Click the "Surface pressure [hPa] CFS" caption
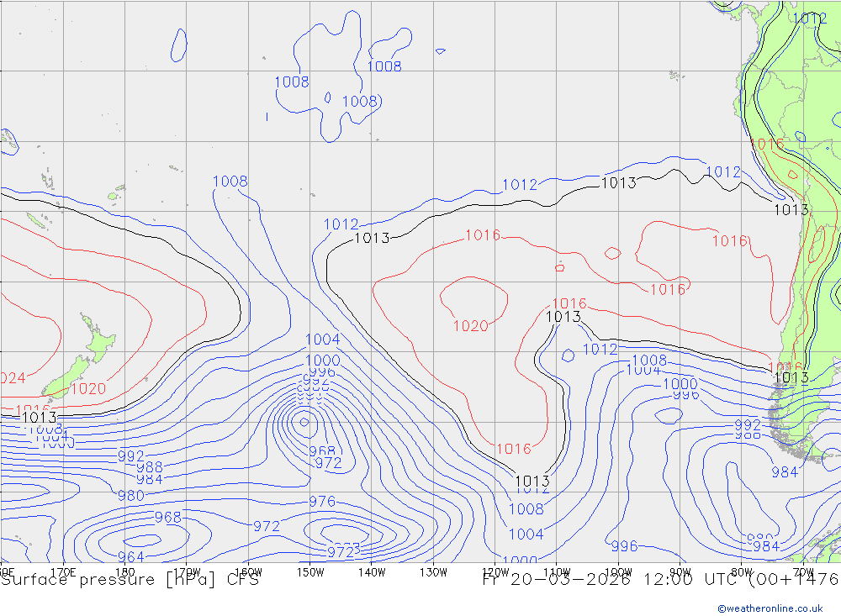The image size is (841, 616). click(130, 580)
